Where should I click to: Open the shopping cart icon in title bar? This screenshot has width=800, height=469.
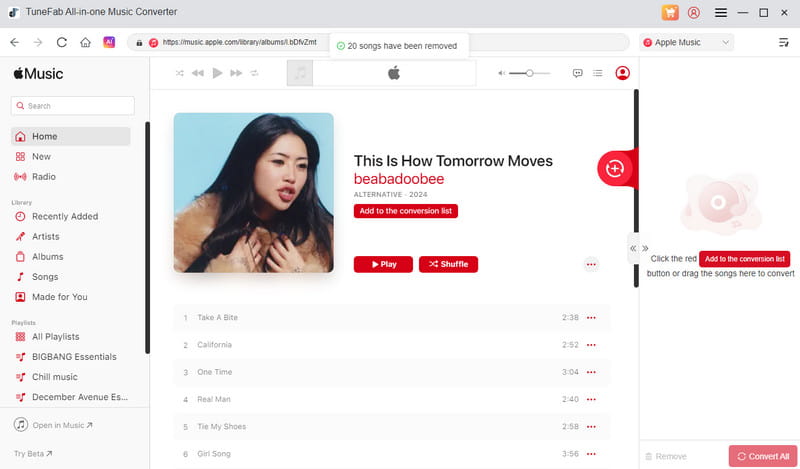coord(670,13)
